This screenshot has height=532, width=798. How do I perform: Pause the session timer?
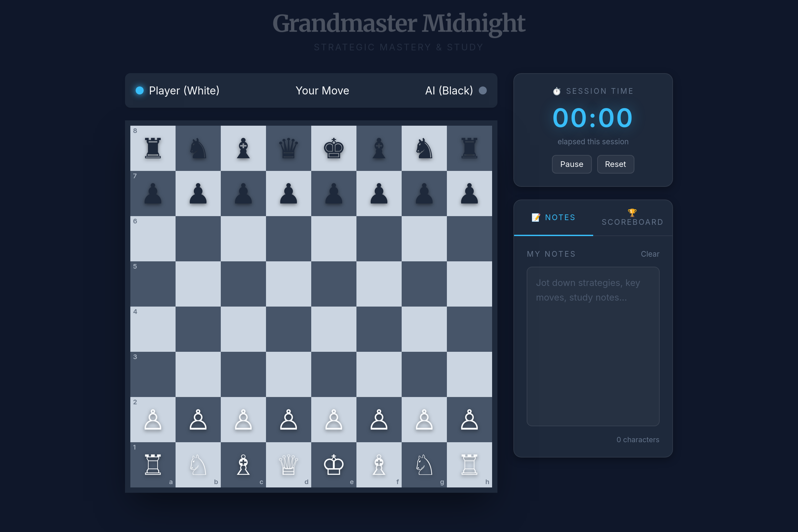(x=572, y=164)
